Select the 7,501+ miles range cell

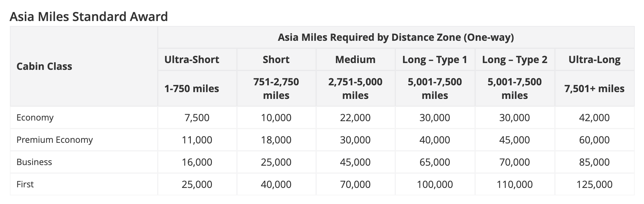pyautogui.click(x=594, y=89)
